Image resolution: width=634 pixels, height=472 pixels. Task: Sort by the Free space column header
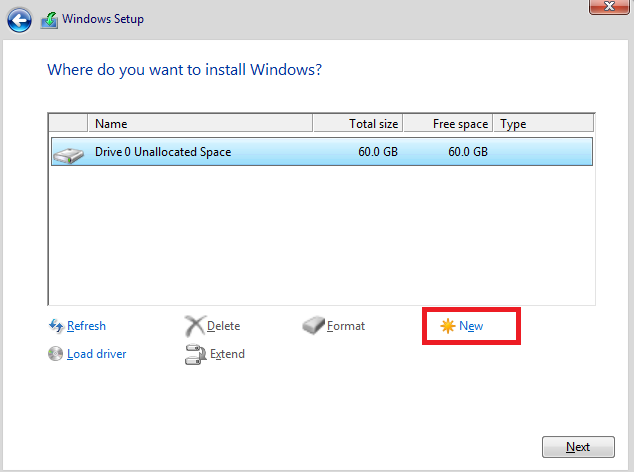pyautogui.click(x=448, y=123)
